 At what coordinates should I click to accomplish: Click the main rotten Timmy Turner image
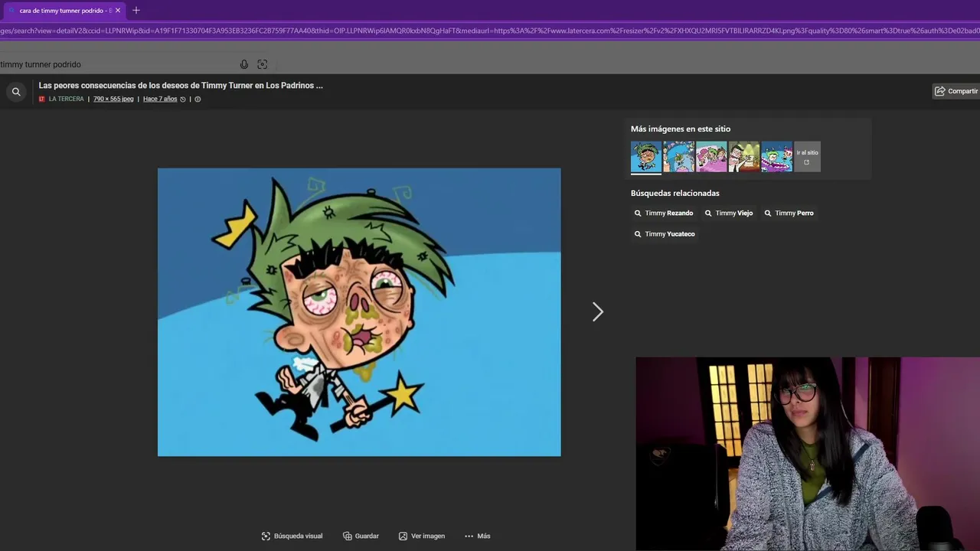pos(359,312)
